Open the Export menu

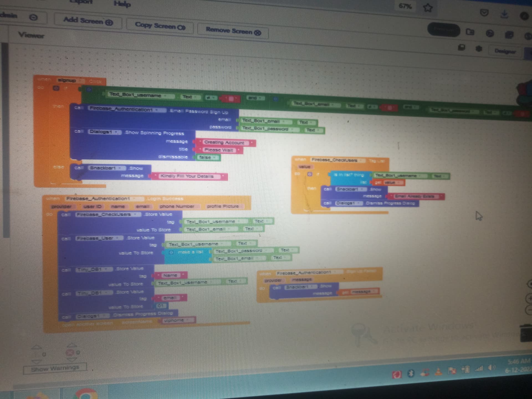pos(81,2)
